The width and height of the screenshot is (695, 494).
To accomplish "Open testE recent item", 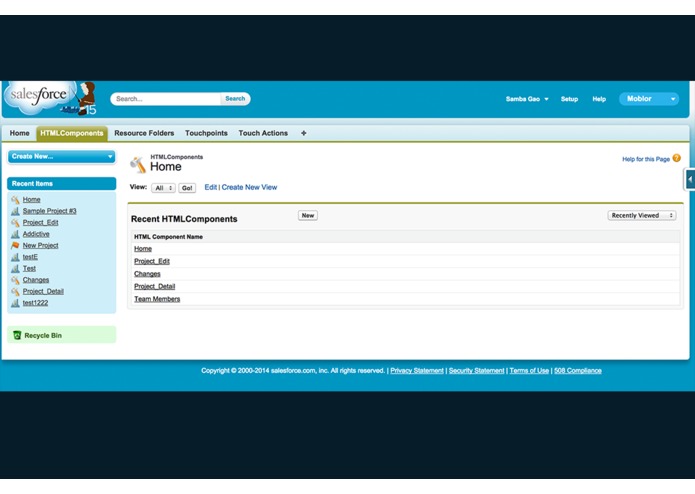I will click(x=30, y=257).
